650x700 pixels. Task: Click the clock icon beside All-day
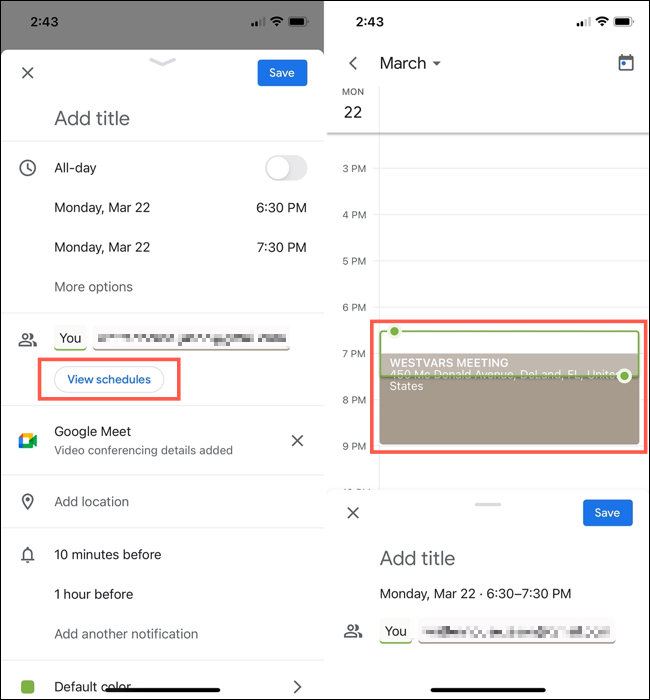[x=28, y=168]
